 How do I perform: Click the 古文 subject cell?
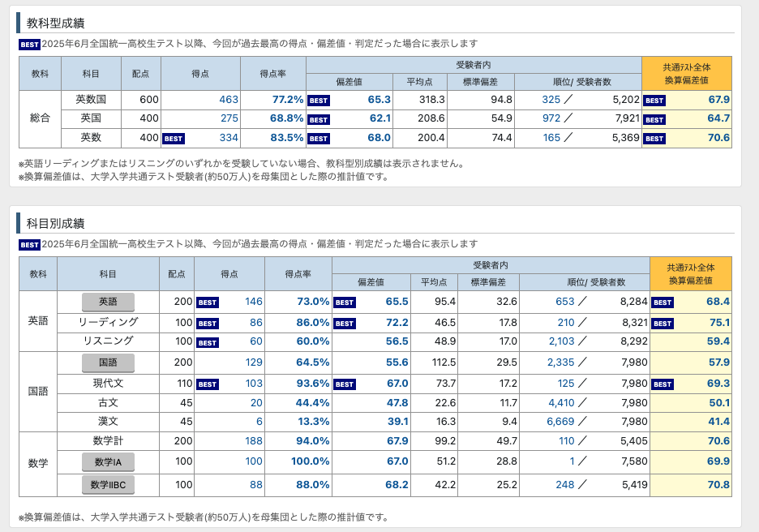point(108,403)
